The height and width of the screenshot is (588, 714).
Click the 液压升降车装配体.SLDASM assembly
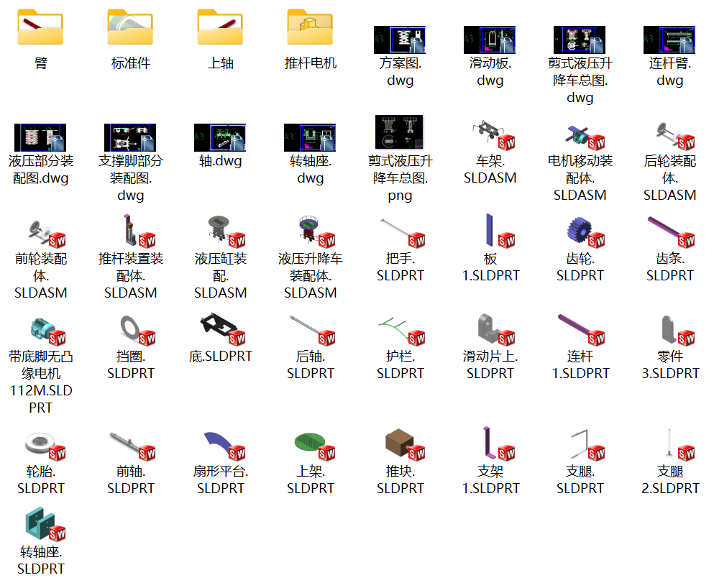click(x=310, y=231)
